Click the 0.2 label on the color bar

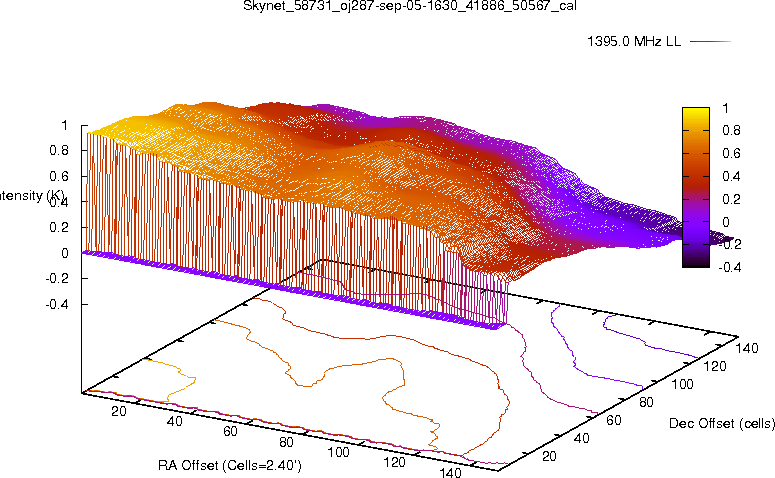tap(731, 199)
